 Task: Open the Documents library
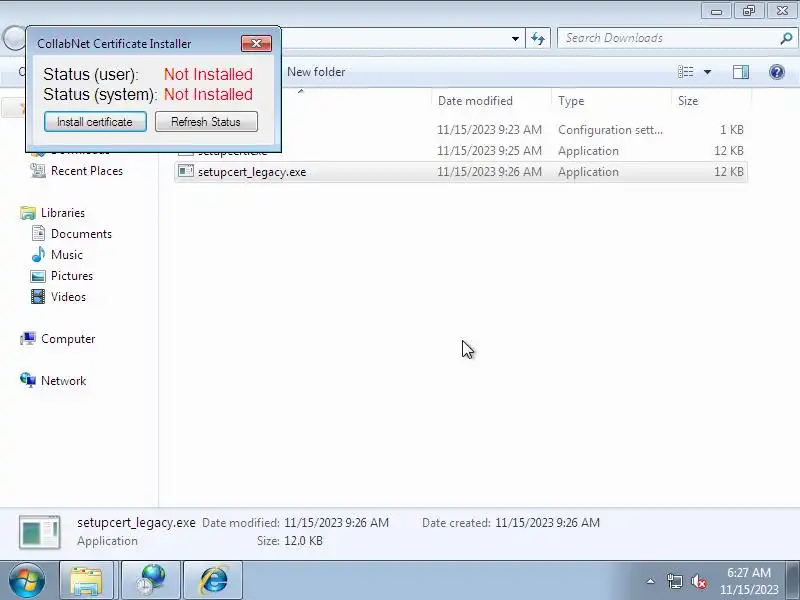click(81, 234)
